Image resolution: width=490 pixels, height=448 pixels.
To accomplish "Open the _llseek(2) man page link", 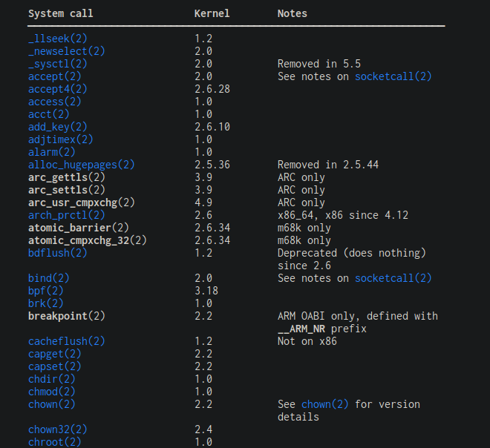I will [x=58, y=39].
